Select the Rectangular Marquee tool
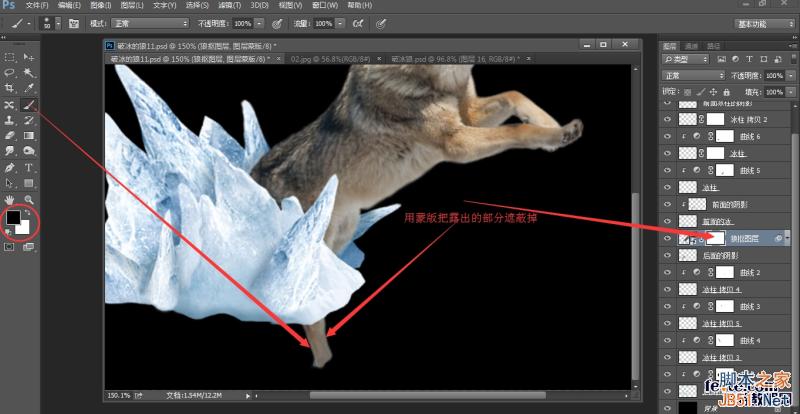Viewport: 800px width, 414px height. [10, 57]
